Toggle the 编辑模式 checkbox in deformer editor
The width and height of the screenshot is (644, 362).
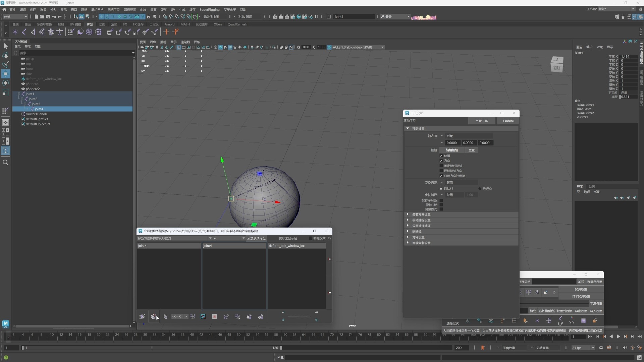point(310,238)
